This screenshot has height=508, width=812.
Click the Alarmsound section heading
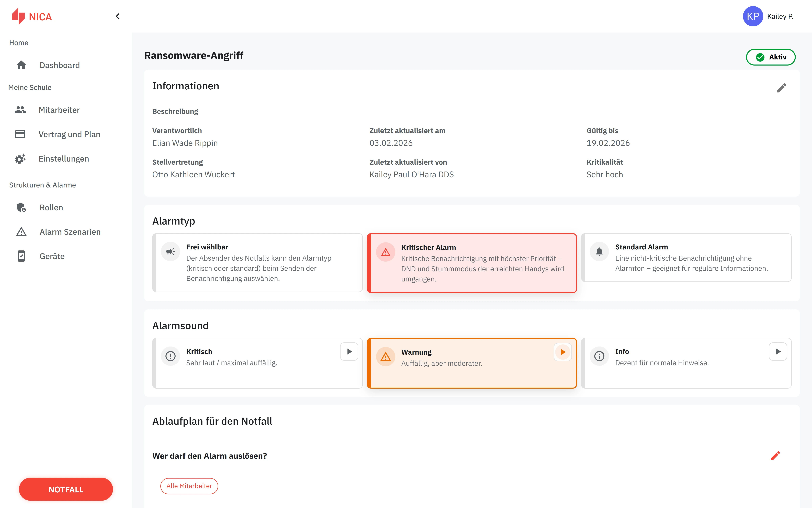click(x=180, y=326)
